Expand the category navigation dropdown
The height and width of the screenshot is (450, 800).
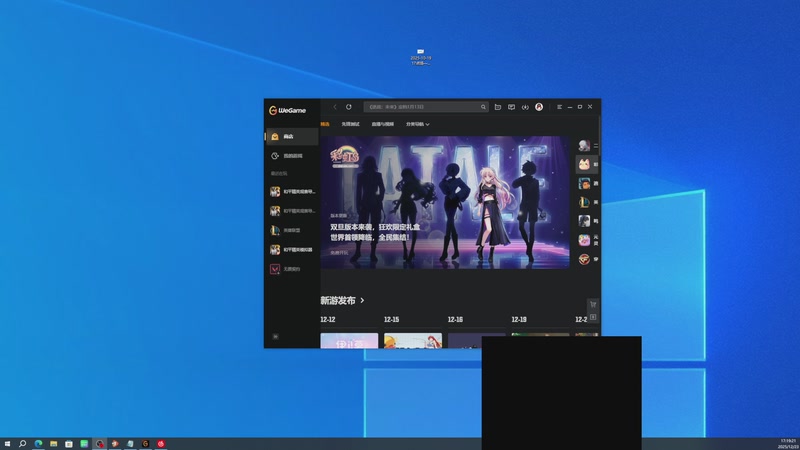tap(417, 124)
